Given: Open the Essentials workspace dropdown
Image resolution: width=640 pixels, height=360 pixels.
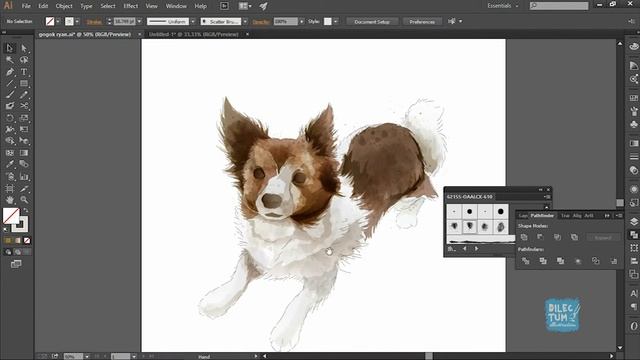Looking at the screenshot, I should click(502, 6).
